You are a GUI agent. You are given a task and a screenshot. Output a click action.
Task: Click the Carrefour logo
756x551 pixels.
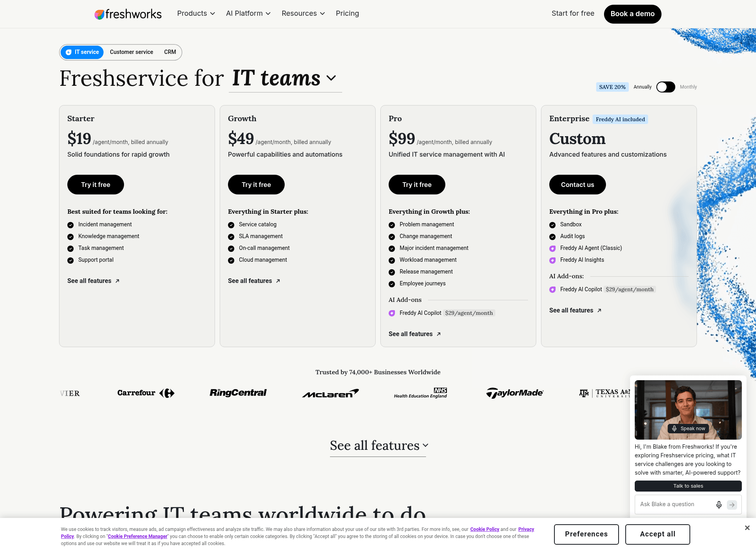[x=146, y=393]
